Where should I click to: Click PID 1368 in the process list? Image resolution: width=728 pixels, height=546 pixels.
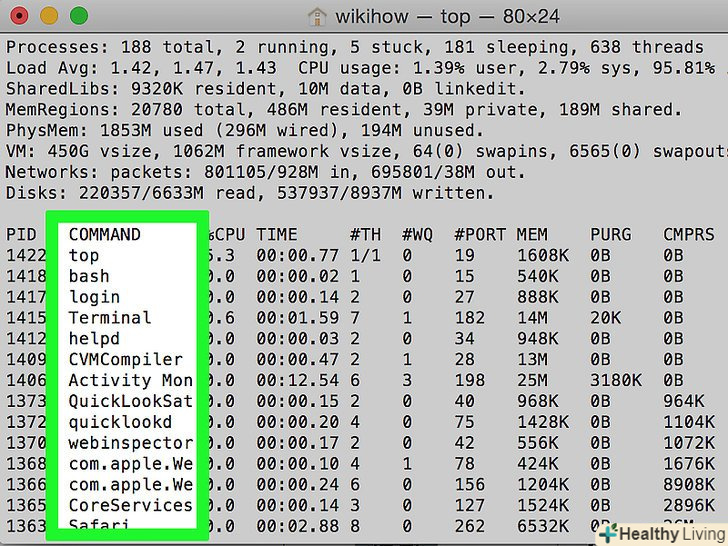(x=26, y=463)
